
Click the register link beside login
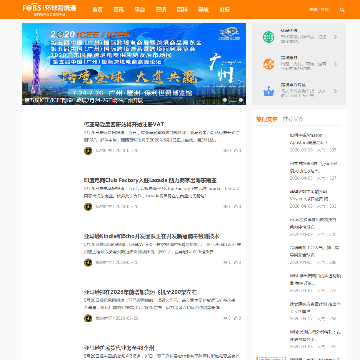pos(325,10)
